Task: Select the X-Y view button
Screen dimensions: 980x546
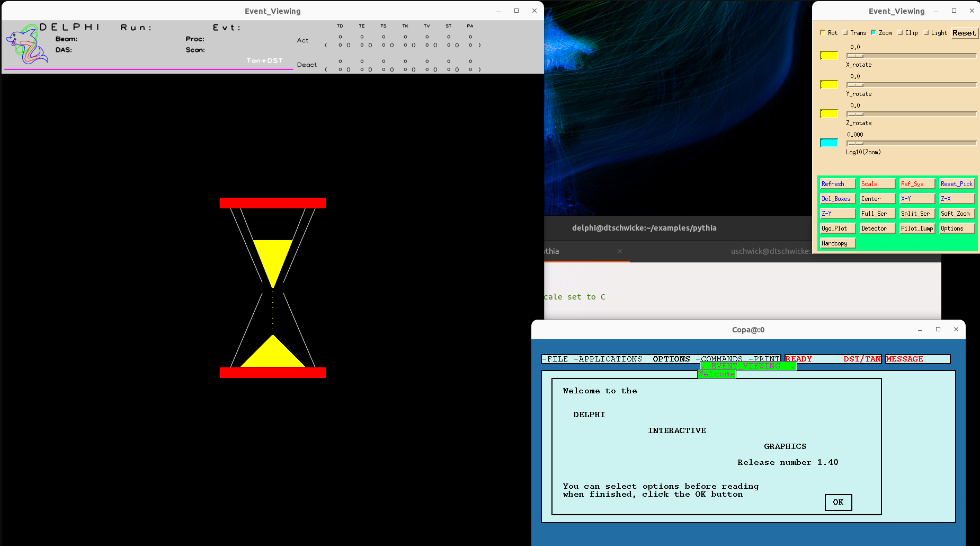Action: pos(917,199)
